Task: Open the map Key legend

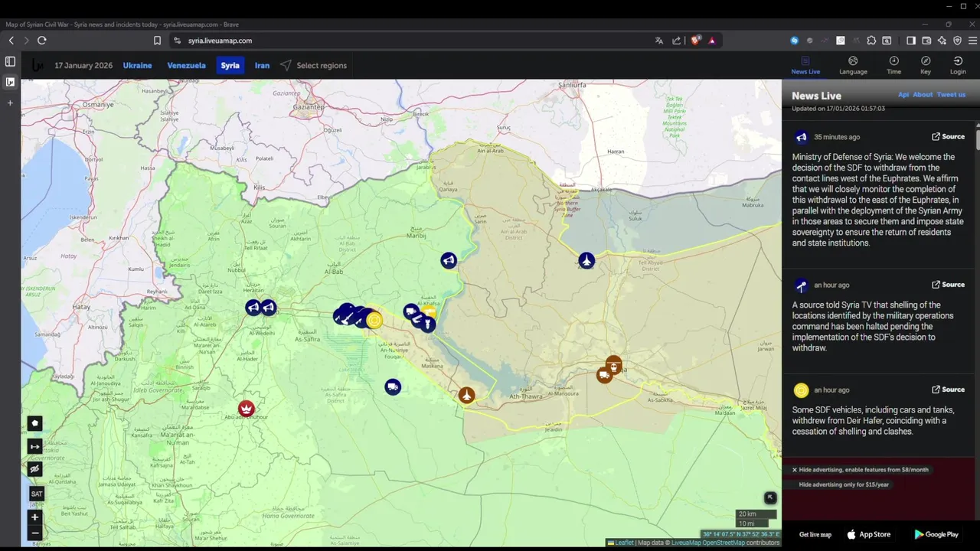Action: coord(926,66)
